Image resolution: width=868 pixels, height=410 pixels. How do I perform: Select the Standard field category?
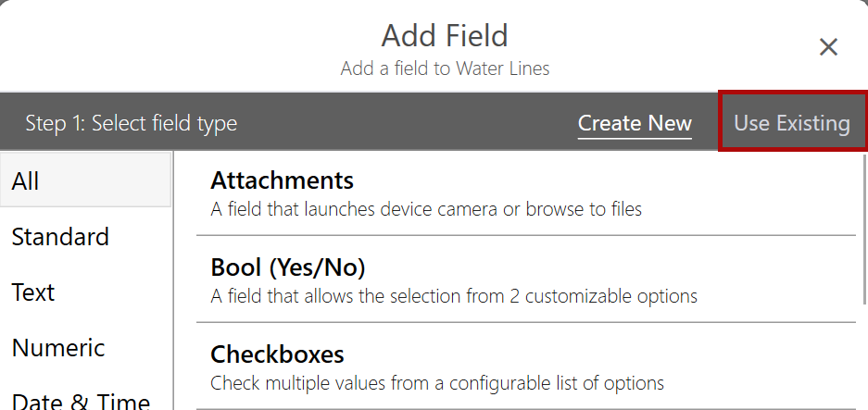(60, 237)
